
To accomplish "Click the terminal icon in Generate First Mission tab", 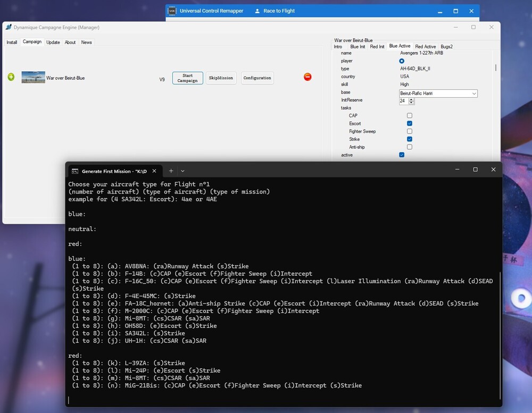I will coord(76,171).
